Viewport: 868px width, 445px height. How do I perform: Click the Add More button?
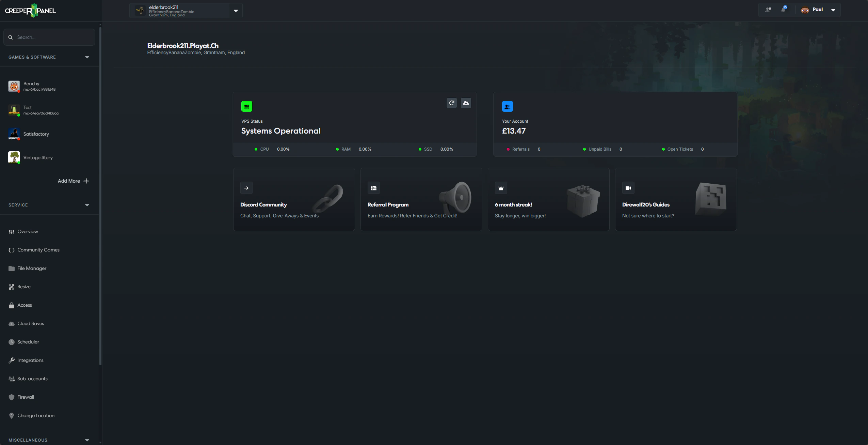click(x=73, y=181)
